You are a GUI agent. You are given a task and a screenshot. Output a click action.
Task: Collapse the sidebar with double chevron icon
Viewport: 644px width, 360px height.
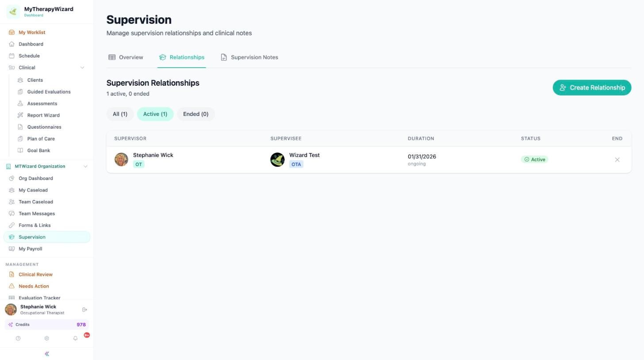(x=47, y=354)
